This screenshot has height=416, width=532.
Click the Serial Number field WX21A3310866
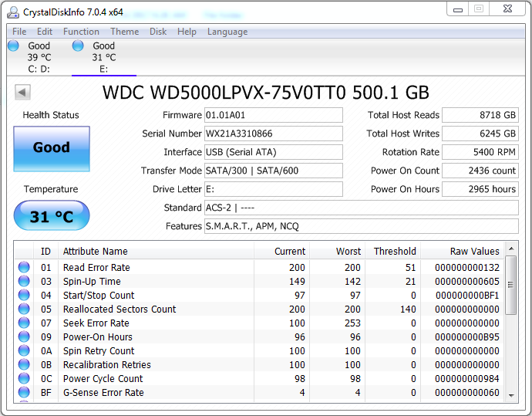click(274, 134)
